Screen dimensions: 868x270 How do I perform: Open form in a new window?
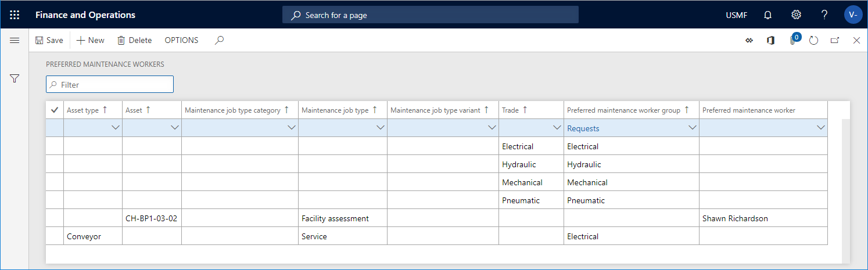pos(835,40)
